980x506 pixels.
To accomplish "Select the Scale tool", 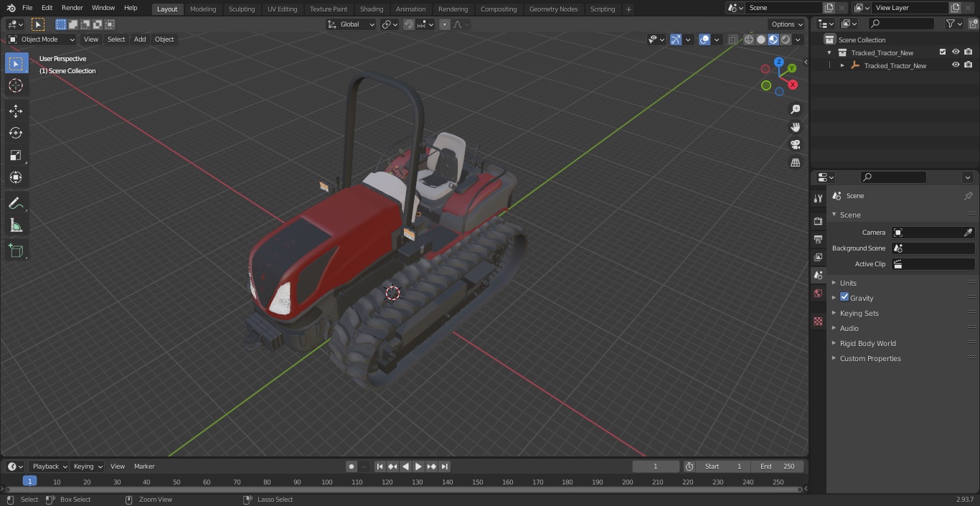I will (x=16, y=155).
